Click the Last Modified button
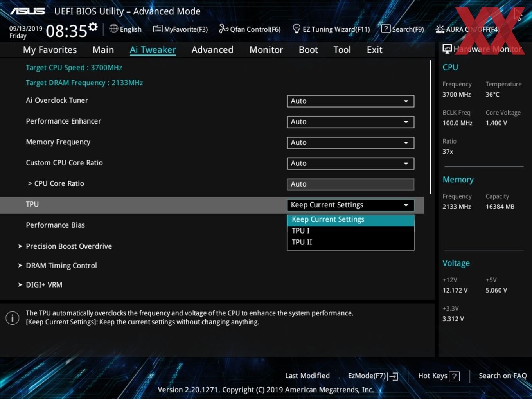Screen dimensions: 532x399 [x=307, y=376]
